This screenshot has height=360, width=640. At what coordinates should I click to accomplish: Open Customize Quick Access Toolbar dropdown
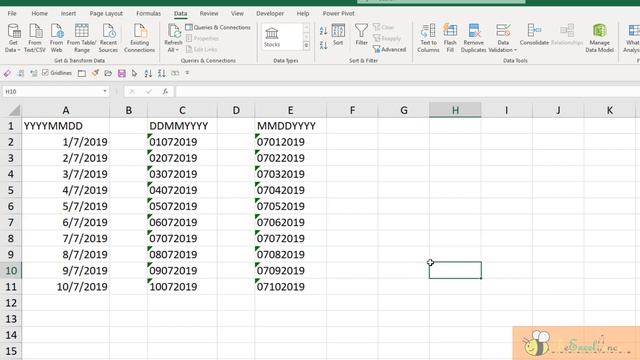click(187, 73)
